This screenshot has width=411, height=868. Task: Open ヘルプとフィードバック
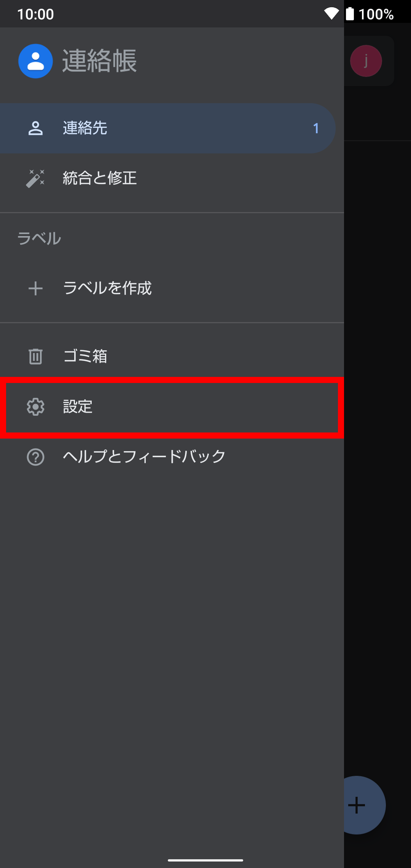tap(172, 457)
